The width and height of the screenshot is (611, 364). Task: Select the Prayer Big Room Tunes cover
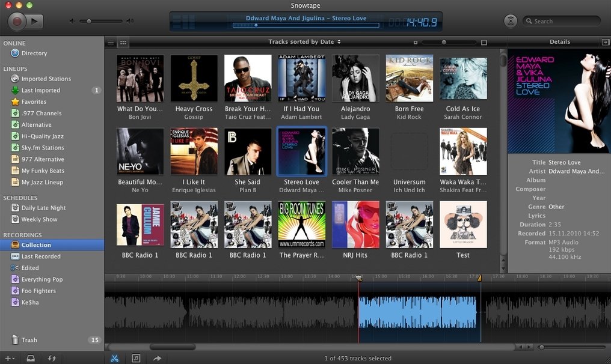302,224
